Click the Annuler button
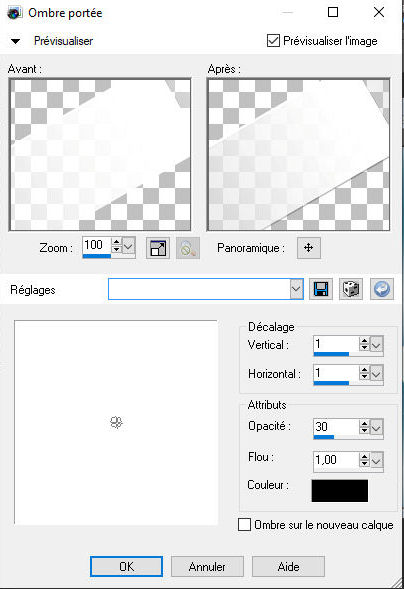The height and width of the screenshot is (589, 404). pyautogui.click(x=207, y=566)
